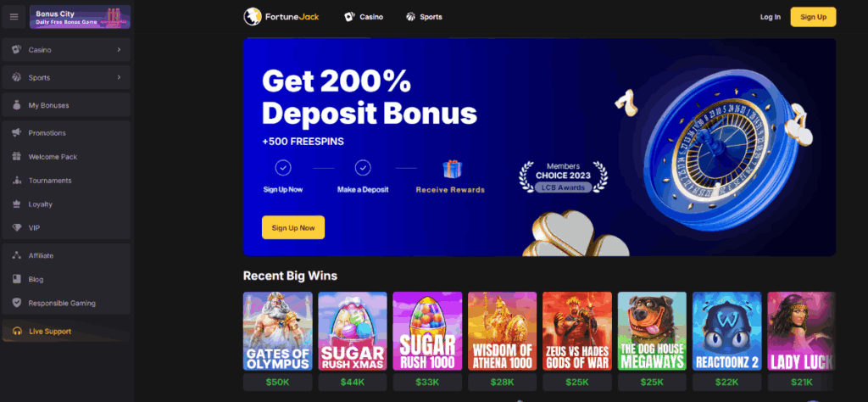Click Sign Up Now on the banner

click(x=293, y=227)
